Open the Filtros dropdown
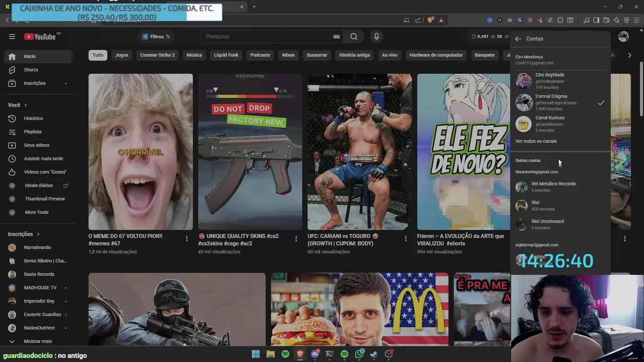 pyautogui.click(x=156, y=36)
